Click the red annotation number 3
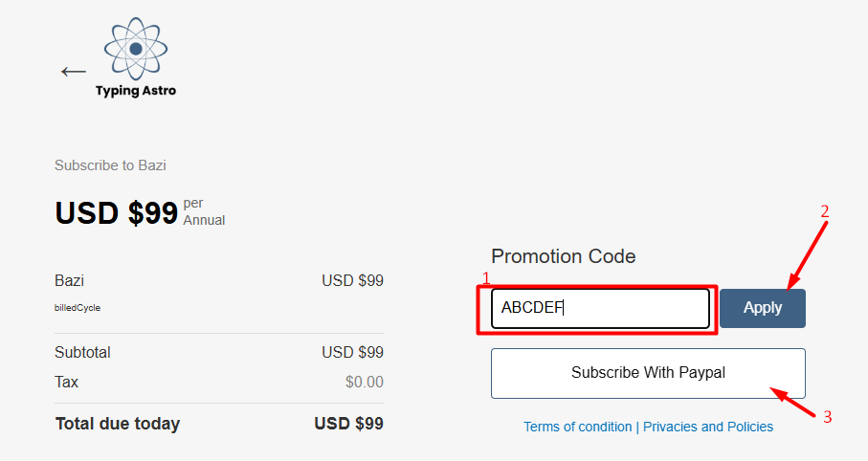 (x=828, y=417)
